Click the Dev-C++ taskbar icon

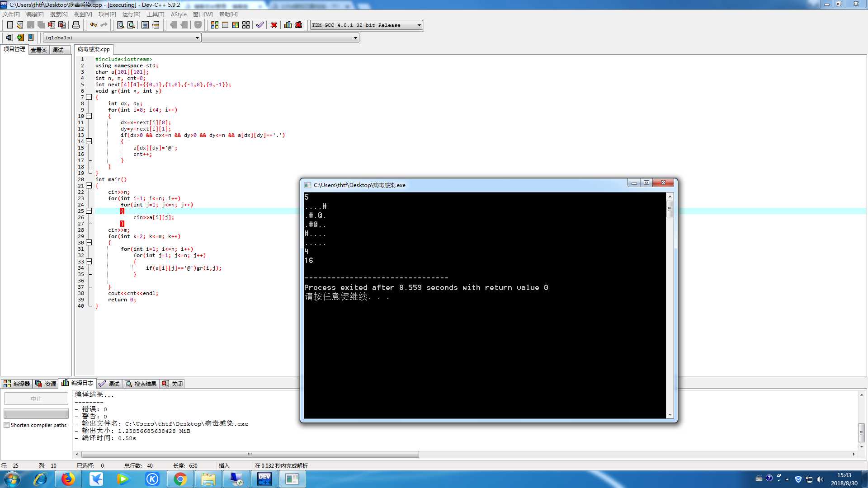264,479
